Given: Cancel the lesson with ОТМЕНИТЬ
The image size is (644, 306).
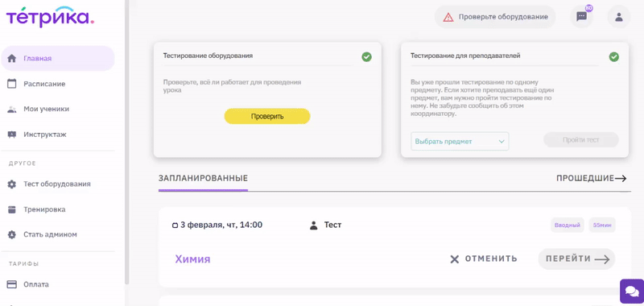Looking at the screenshot, I should click(484, 259).
